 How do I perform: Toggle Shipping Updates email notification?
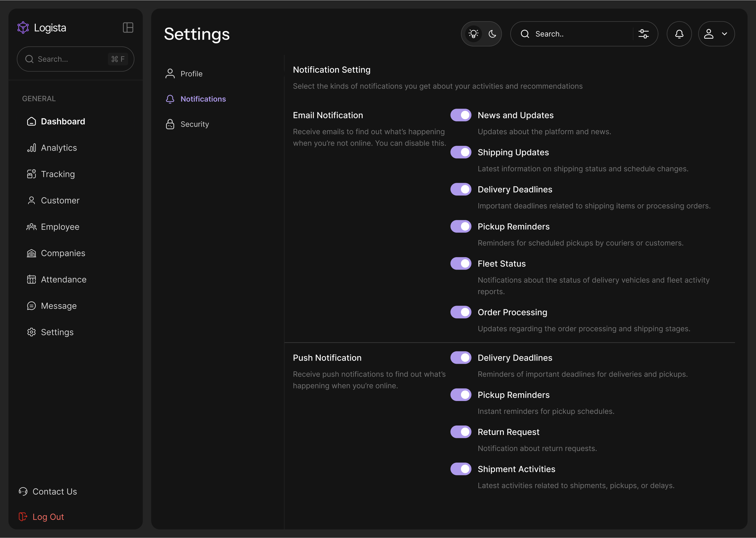pyautogui.click(x=461, y=152)
